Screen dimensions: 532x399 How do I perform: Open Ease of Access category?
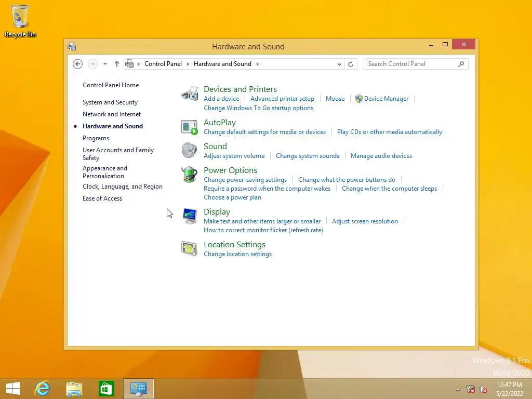(102, 198)
